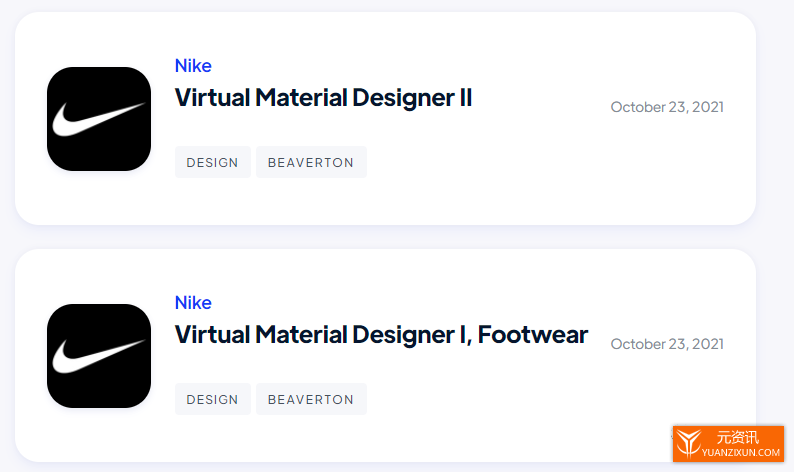Screen dimensions: 794x472
Task: Click the 元资讯 Chinese watermark text
Action: click(x=737, y=437)
